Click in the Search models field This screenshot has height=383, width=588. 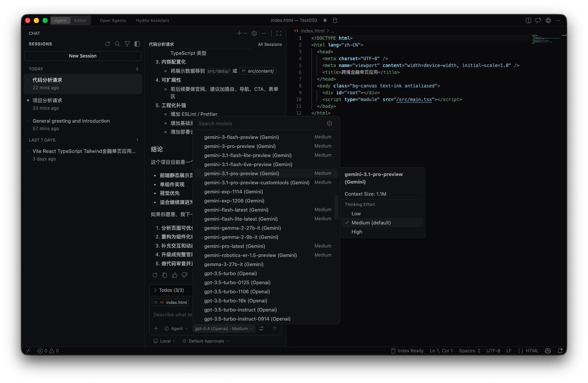click(x=260, y=123)
